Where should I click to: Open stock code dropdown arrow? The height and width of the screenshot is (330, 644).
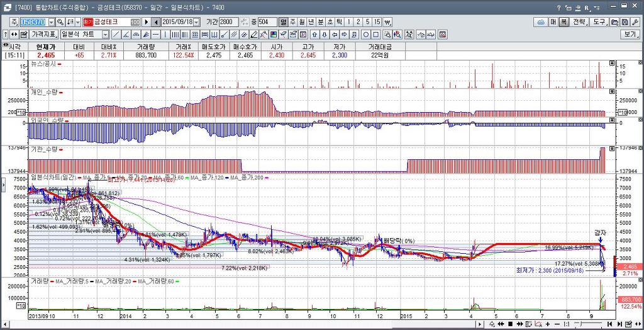52,22
